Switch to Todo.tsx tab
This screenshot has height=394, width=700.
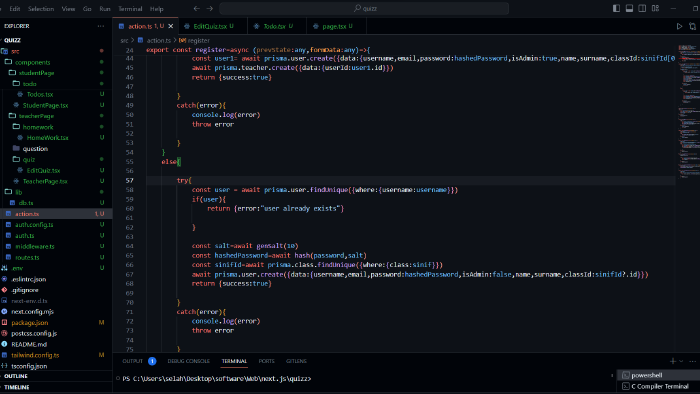(274, 26)
